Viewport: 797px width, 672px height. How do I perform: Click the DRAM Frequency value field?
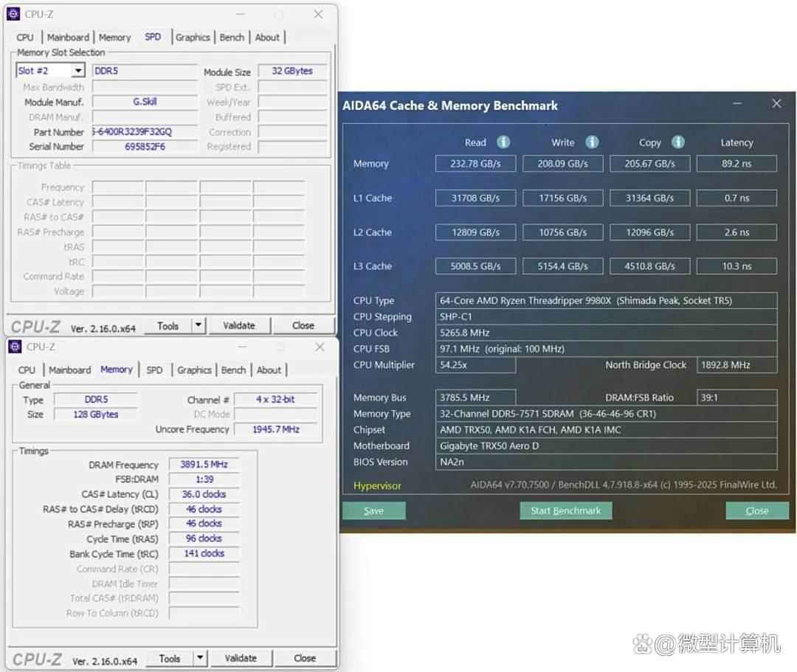[204, 465]
